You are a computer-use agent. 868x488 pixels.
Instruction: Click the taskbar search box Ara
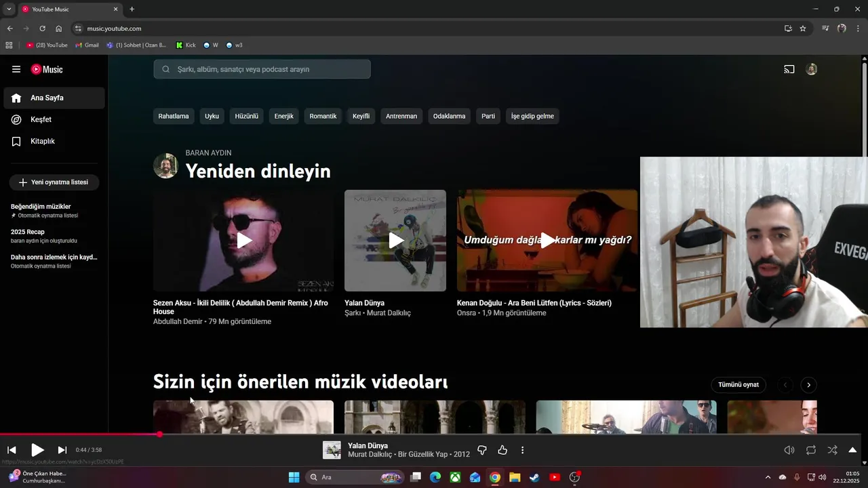click(355, 477)
